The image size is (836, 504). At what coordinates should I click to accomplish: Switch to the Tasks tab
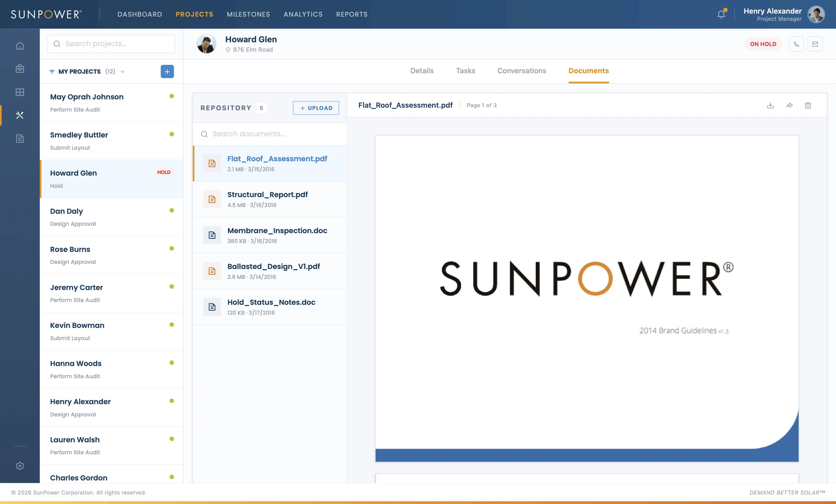[465, 71]
